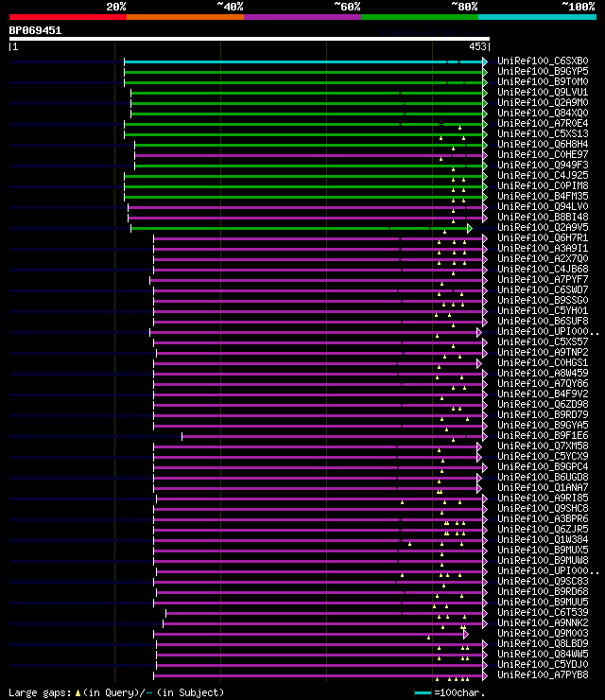This screenshot has height=700, width=605.
Task: Click the UniRef100_Q9SHC8 hit
Action: coord(543,509)
